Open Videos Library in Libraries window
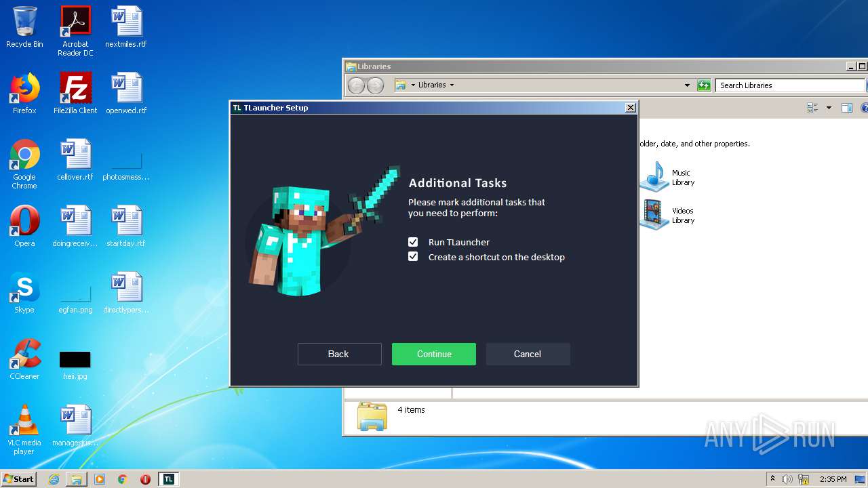Image resolution: width=868 pixels, height=488 pixels. pyautogui.click(x=668, y=215)
